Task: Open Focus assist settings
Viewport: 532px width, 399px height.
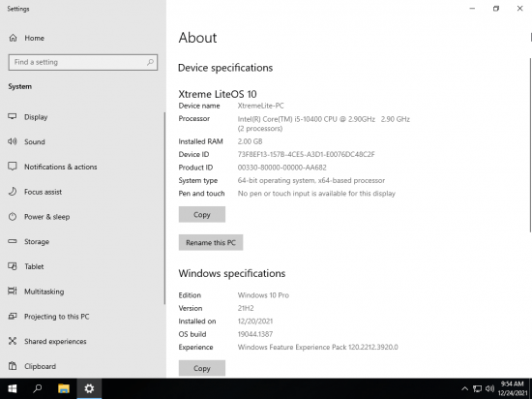Action: click(x=82, y=192)
